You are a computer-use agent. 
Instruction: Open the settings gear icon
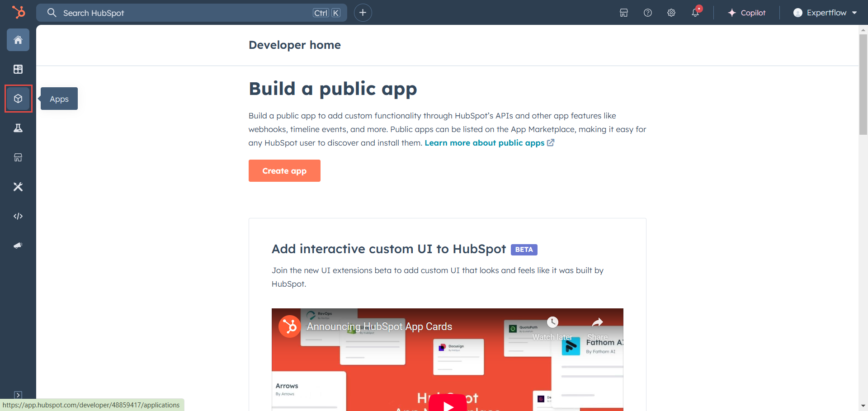[671, 13]
